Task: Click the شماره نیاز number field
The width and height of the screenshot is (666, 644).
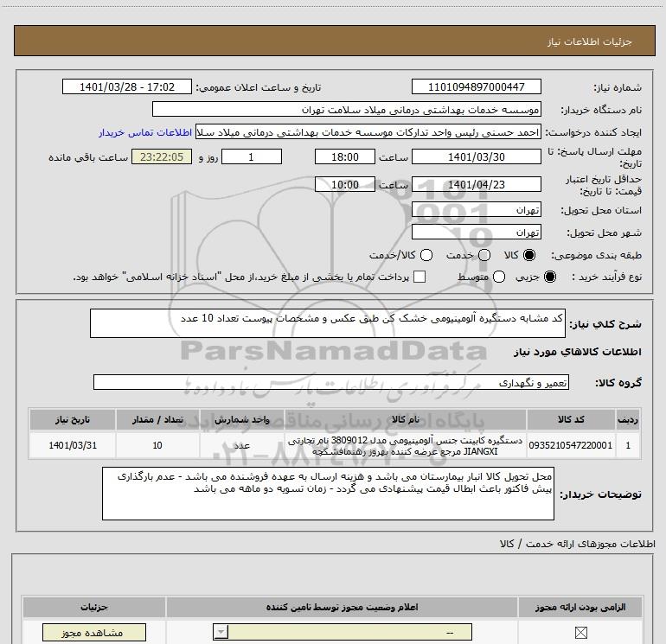Action: click(x=476, y=86)
